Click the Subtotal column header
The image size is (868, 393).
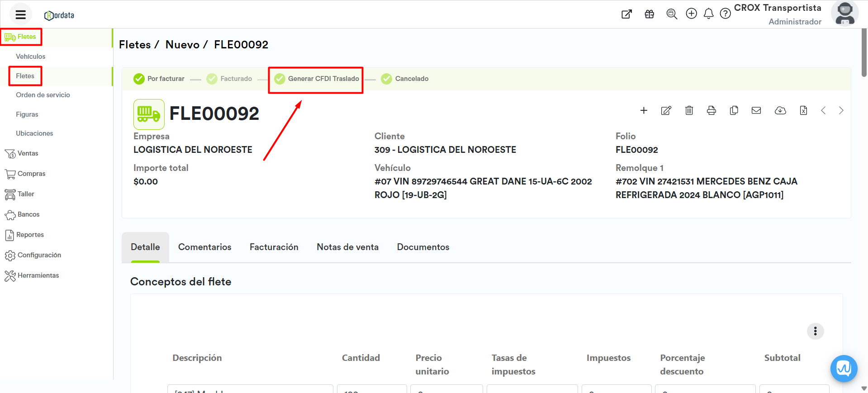point(782,358)
